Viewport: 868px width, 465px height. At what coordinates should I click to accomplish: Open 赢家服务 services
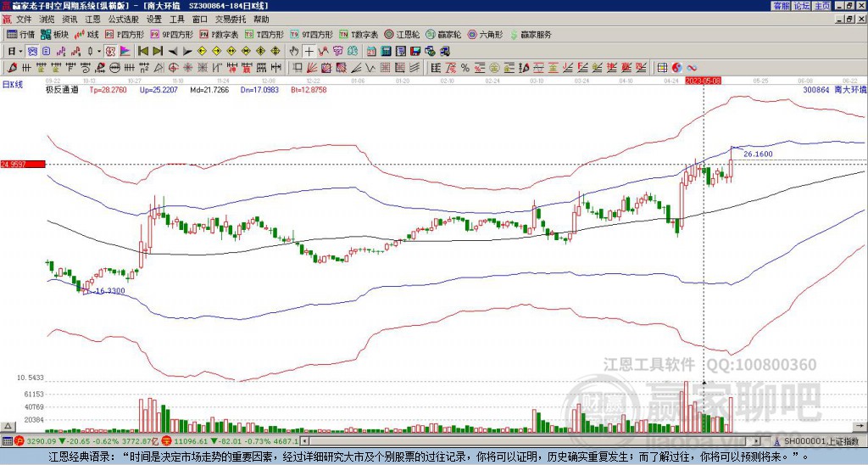[531, 34]
